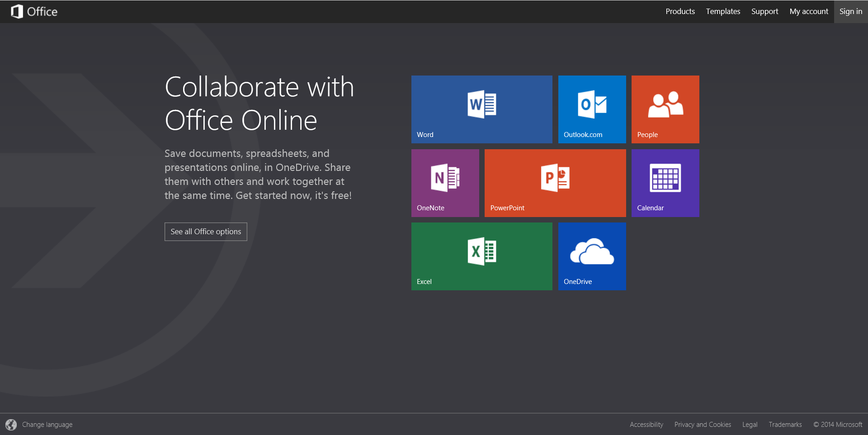Open the OneNote tile

(445, 183)
